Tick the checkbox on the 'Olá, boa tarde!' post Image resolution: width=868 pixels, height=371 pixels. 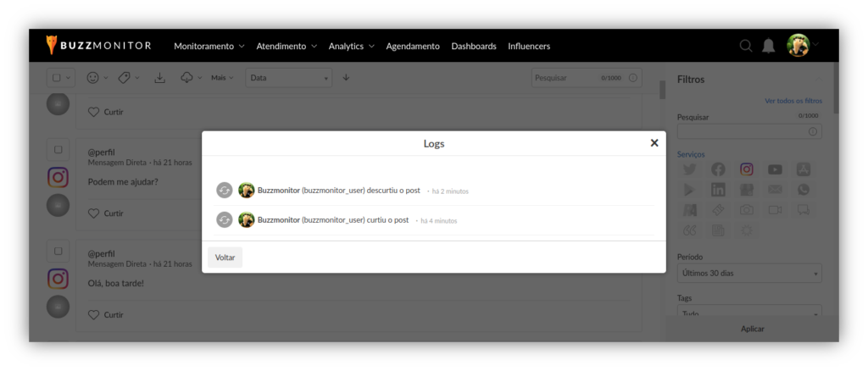(x=58, y=252)
